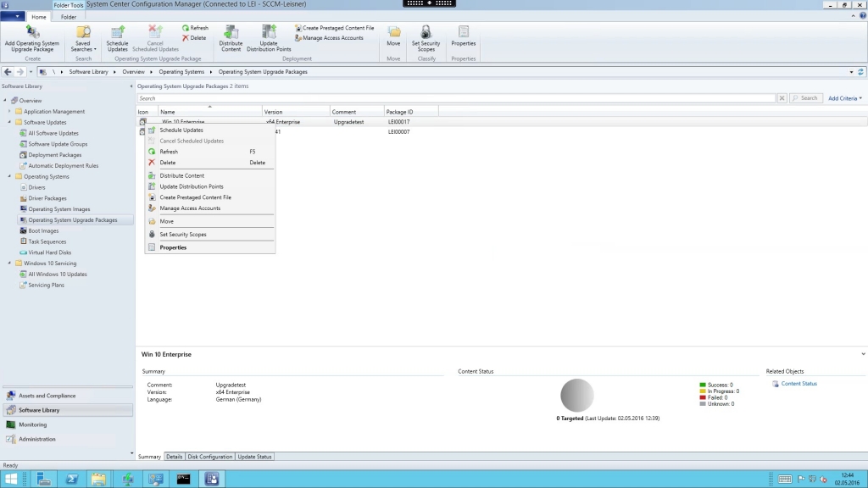The height and width of the screenshot is (488, 868).
Task: Open the Administration workspace
Action: pos(68,439)
